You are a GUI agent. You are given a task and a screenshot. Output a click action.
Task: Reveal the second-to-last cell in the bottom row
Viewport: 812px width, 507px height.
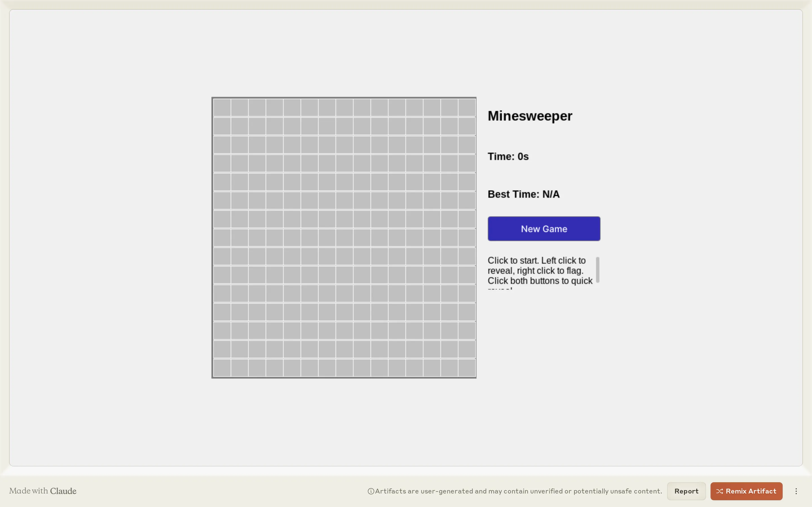tap(449, 368)
